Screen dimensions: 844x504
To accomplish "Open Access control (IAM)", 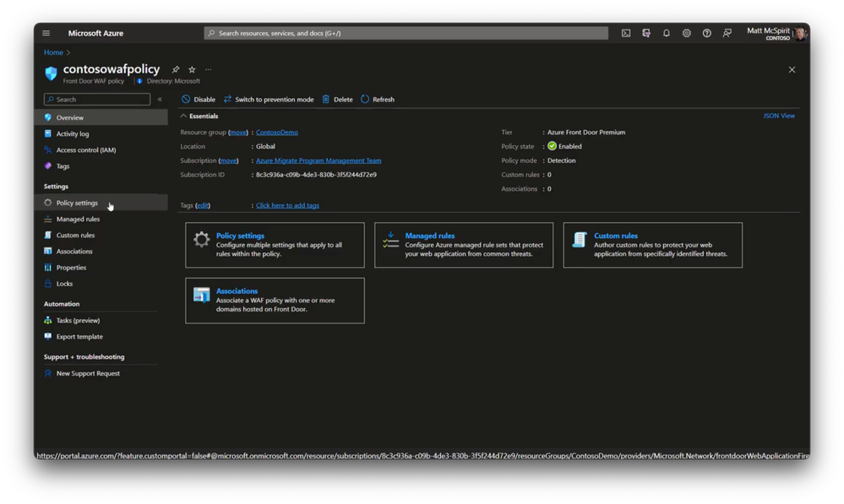I will pyautogui.click(x=101, y=150).
